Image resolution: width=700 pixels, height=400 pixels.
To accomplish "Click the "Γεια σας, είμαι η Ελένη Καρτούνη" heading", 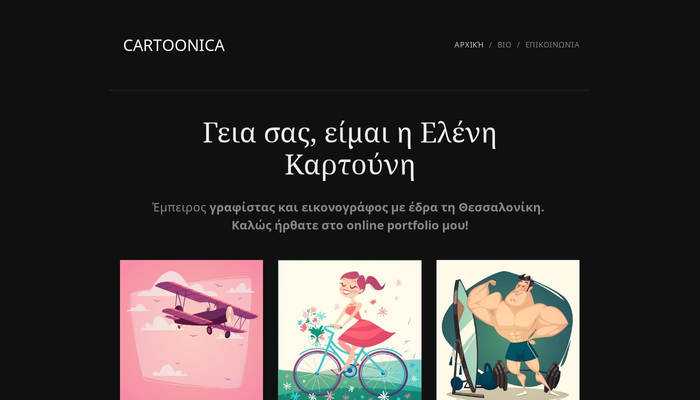I will click(x=350, y=149).
